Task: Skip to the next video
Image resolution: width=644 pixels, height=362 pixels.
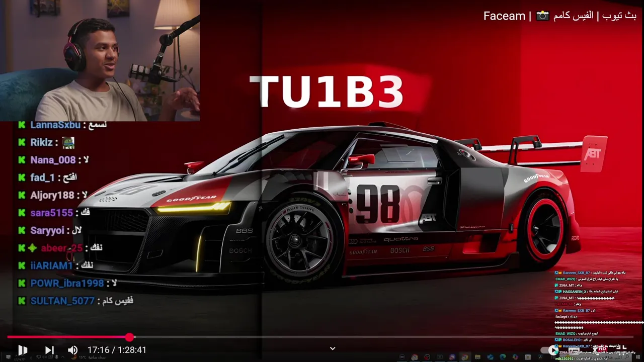Action: pos(49,350)
